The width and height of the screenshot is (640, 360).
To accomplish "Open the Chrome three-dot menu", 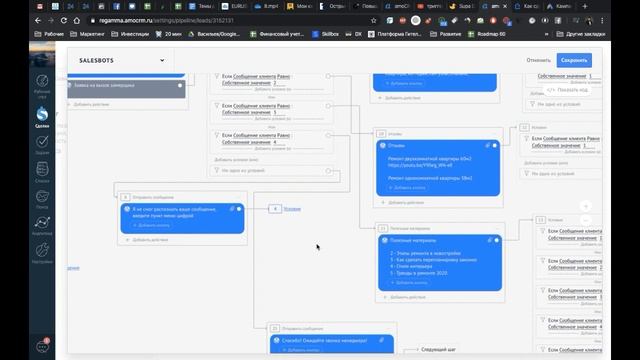I will 602,20.
